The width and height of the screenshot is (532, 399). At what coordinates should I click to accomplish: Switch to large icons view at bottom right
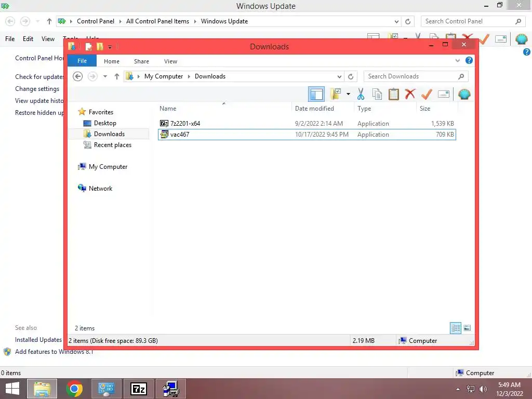(x=467, y=328)
